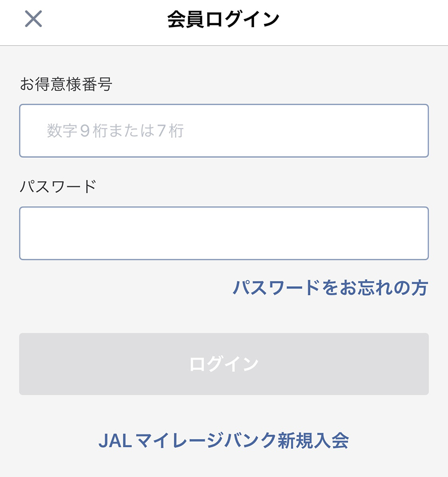Follow the forgot-password link below the password field
The image size is (448, 477).
point(331,287)
